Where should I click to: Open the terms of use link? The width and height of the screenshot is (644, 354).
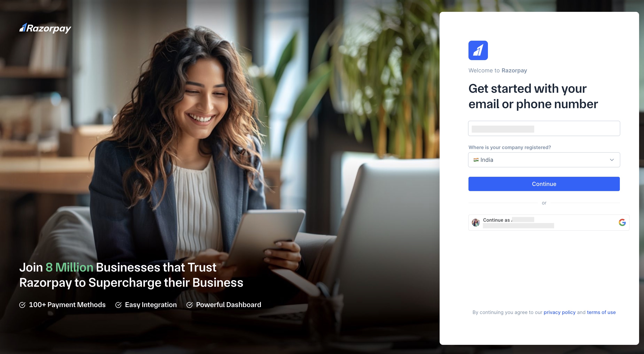pyautogui.click(x=601, y=312)
